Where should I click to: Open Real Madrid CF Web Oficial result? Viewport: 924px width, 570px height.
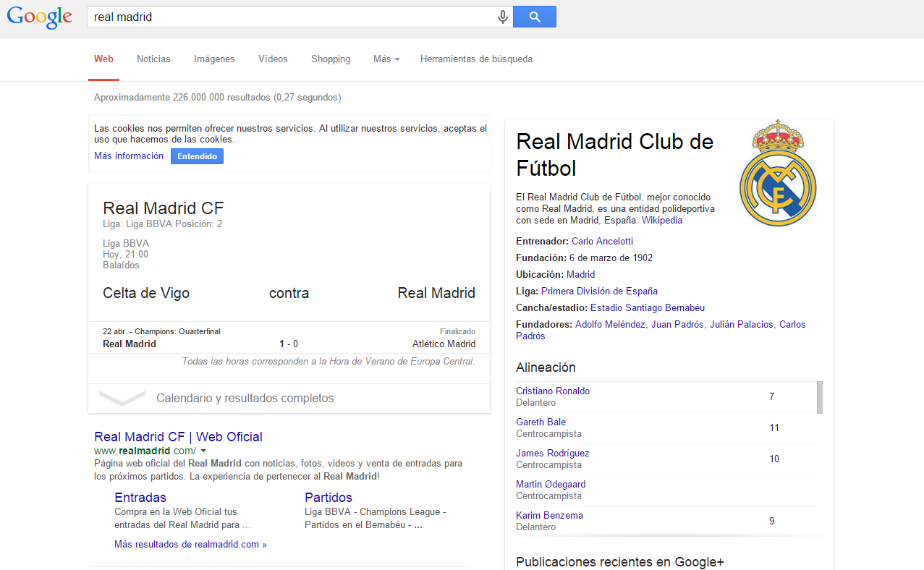coord(178,437)
